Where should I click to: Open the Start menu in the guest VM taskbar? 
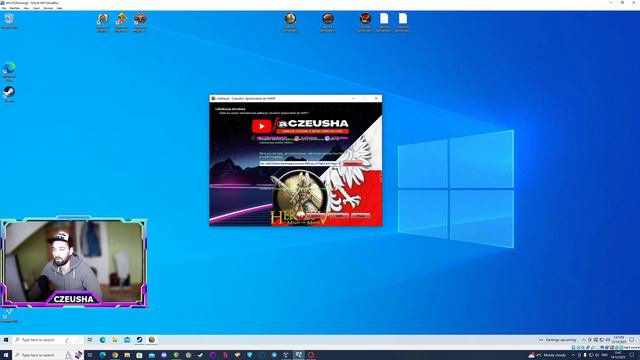point(6,340)
